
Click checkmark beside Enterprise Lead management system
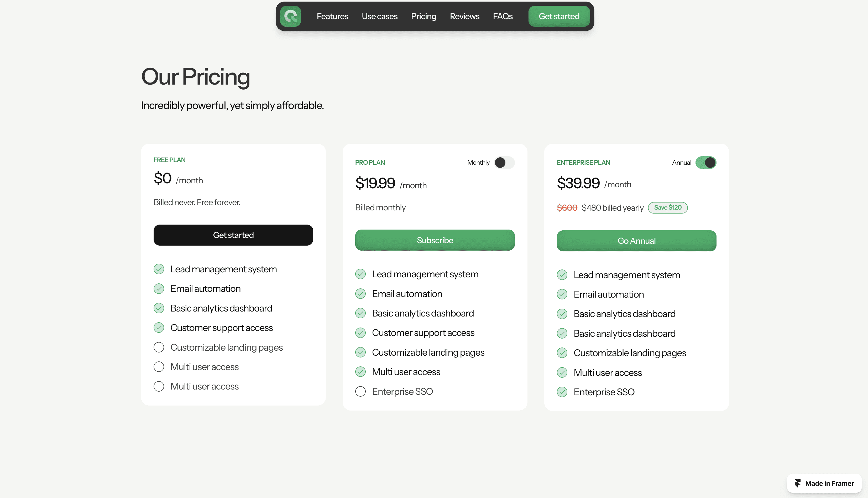coord(562,275)
